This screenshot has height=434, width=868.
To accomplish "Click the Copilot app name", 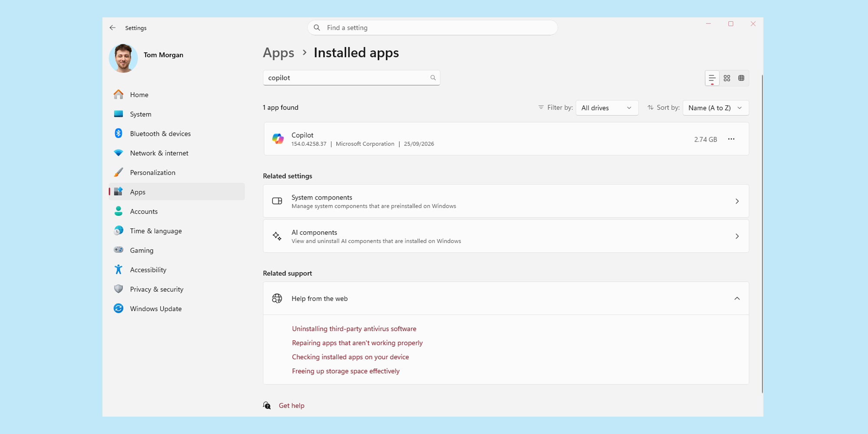I will pos(302,135).
